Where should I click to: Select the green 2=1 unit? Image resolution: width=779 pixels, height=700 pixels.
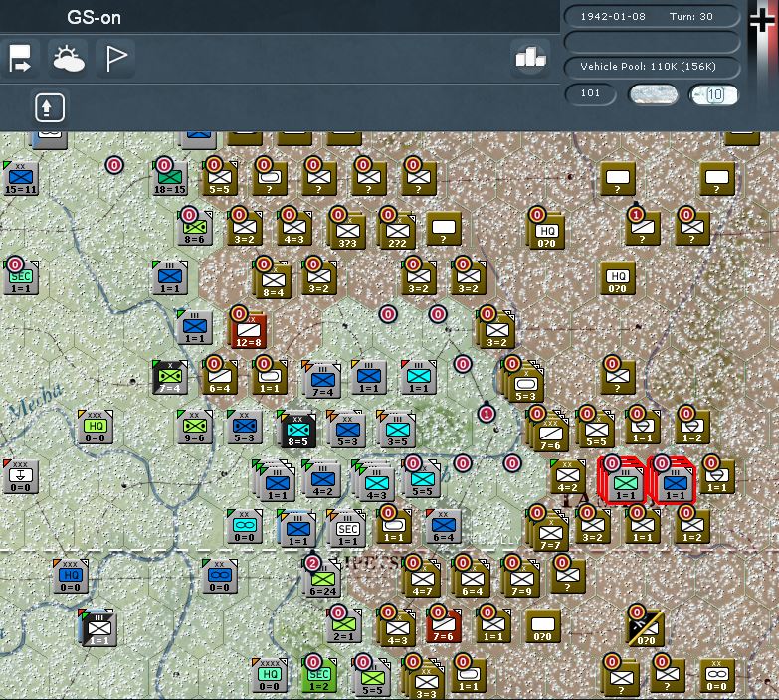tap(344, 625)
